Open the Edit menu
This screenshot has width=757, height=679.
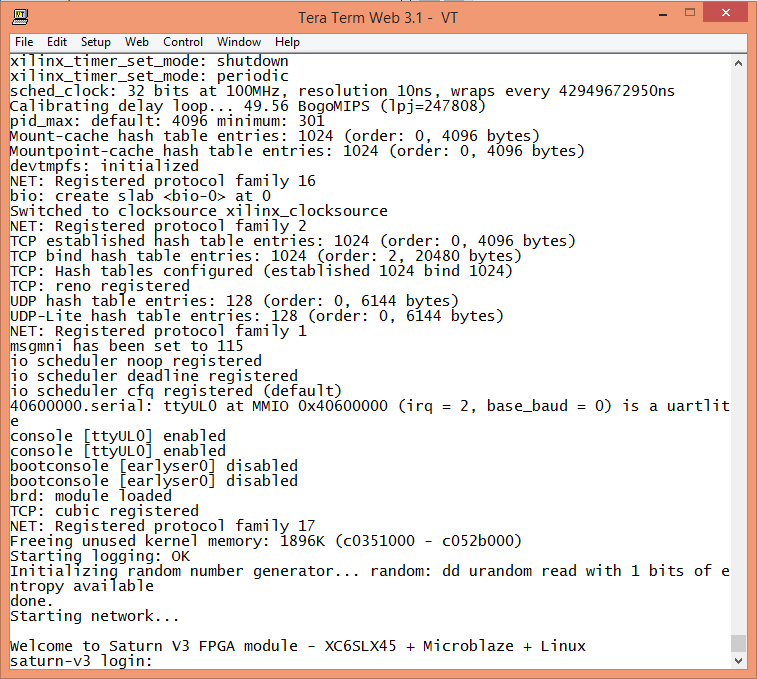tap(57, 42)
